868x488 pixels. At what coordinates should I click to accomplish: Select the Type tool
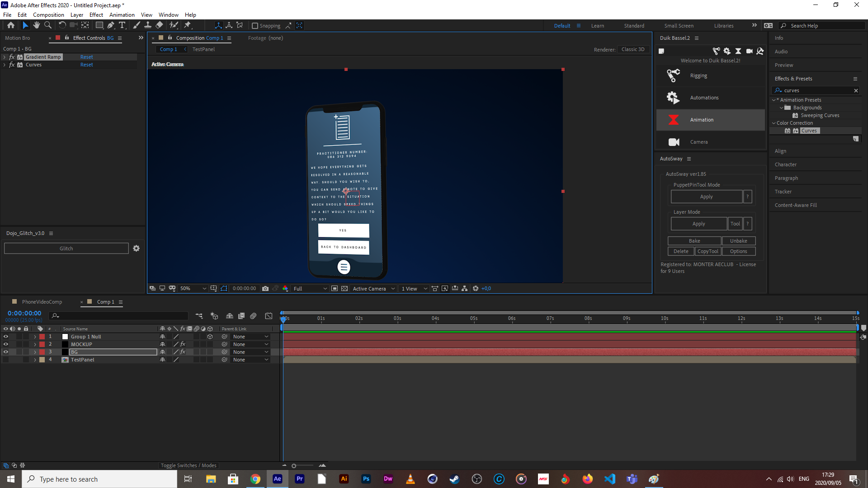point(122,25)
